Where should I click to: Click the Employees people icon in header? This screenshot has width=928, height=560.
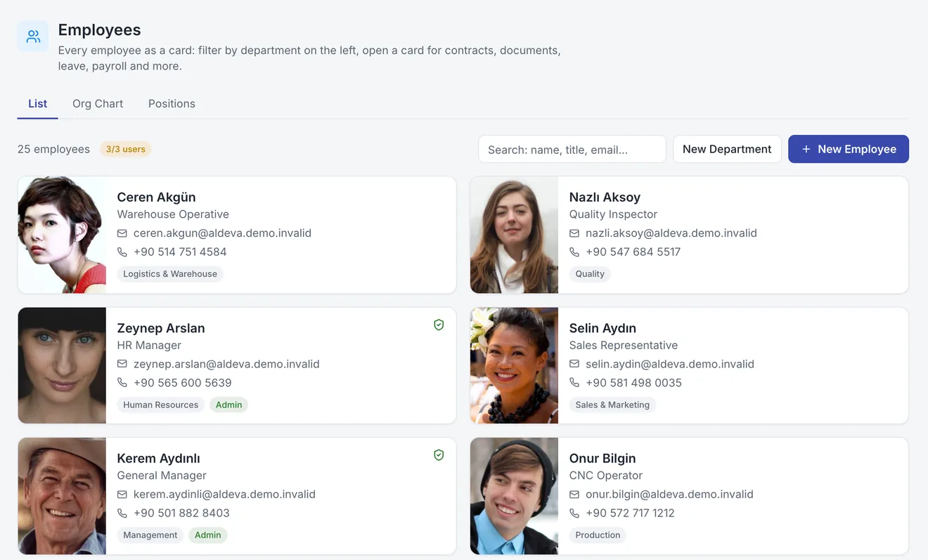(x=33, y=37)
